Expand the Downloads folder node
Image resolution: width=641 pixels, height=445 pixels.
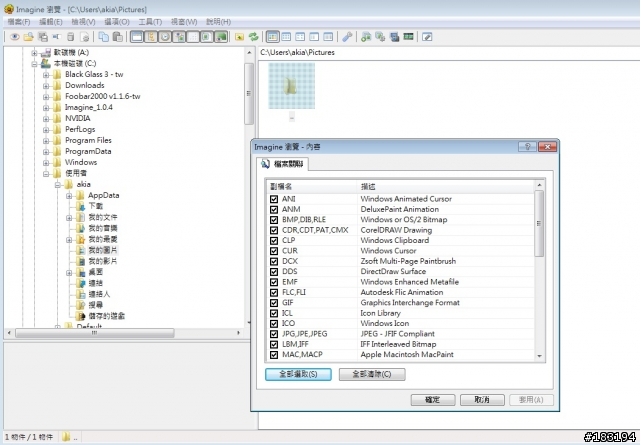(x=46, y=85)
